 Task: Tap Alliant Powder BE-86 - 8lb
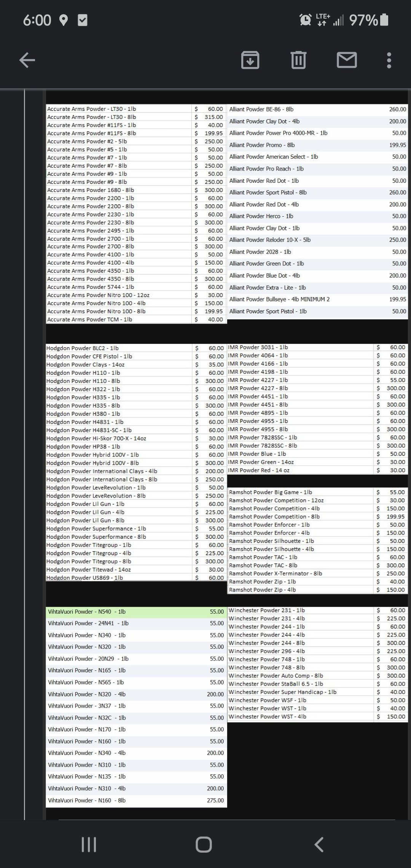261,109
